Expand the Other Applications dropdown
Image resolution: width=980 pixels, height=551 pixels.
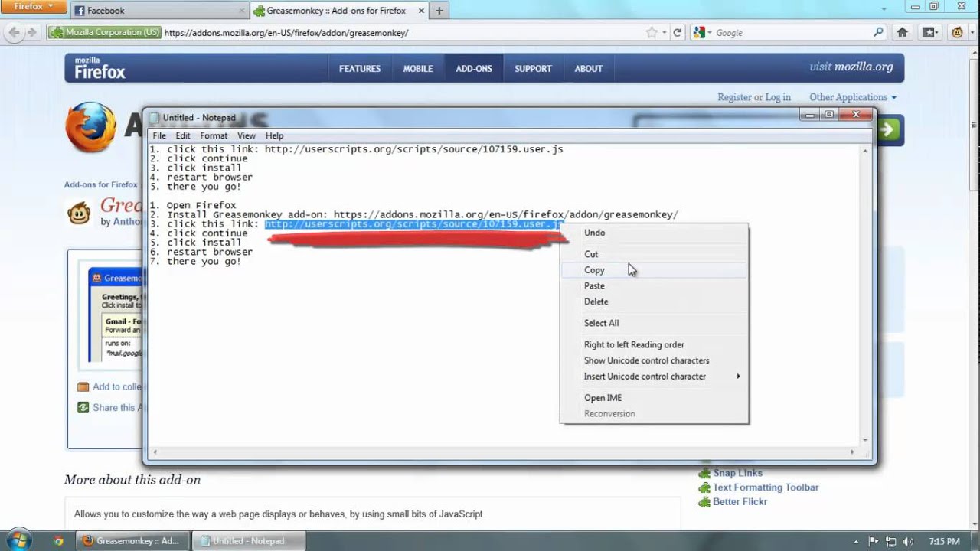click(x=853, y=97)
